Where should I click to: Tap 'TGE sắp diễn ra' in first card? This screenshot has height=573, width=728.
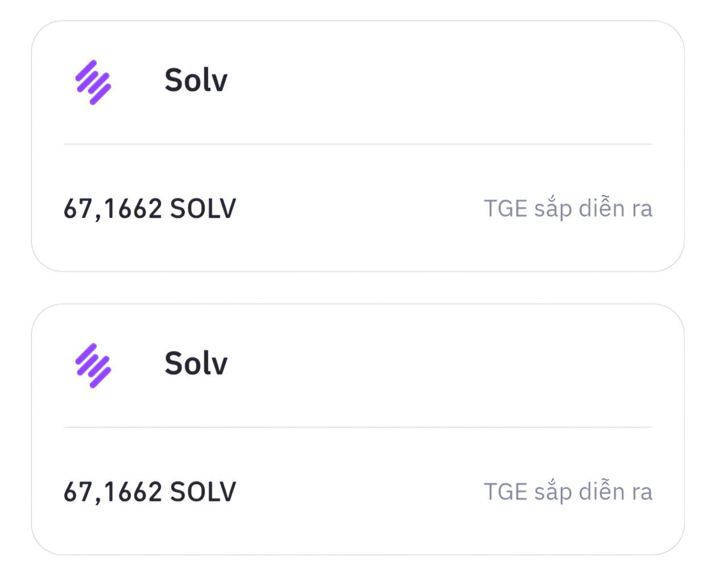point(568,209)
